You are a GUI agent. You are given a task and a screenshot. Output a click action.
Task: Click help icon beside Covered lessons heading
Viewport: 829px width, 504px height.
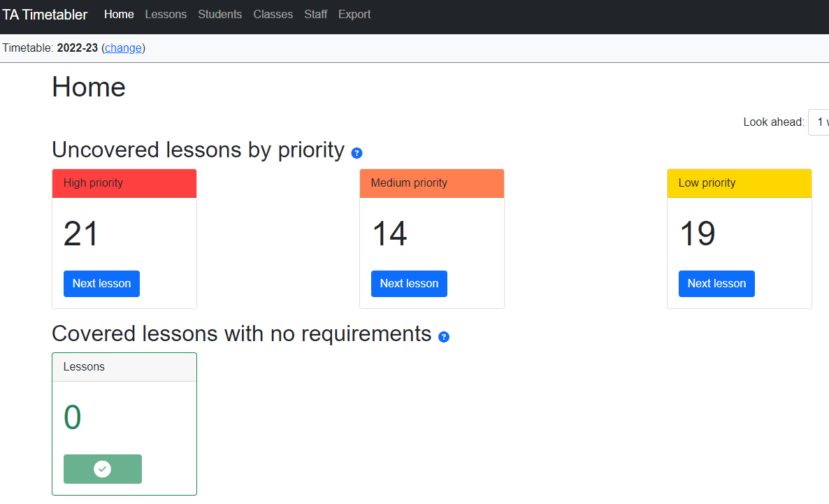[444, 337]
